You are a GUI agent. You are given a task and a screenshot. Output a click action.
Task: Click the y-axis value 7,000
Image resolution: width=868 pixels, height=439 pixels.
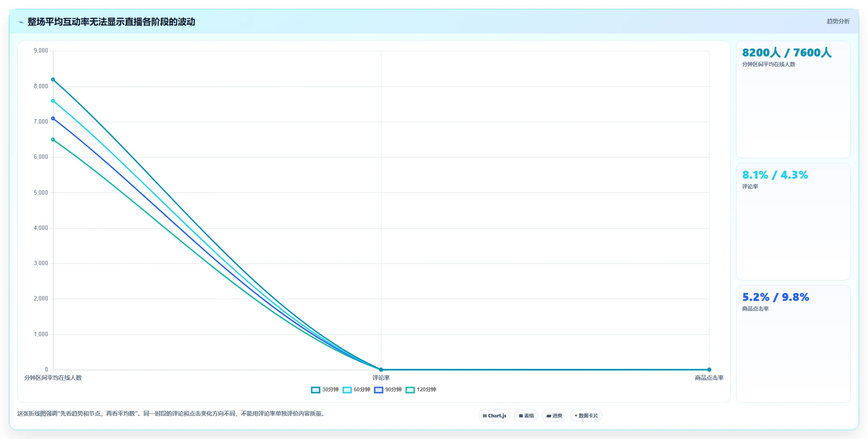coord(41,122)
